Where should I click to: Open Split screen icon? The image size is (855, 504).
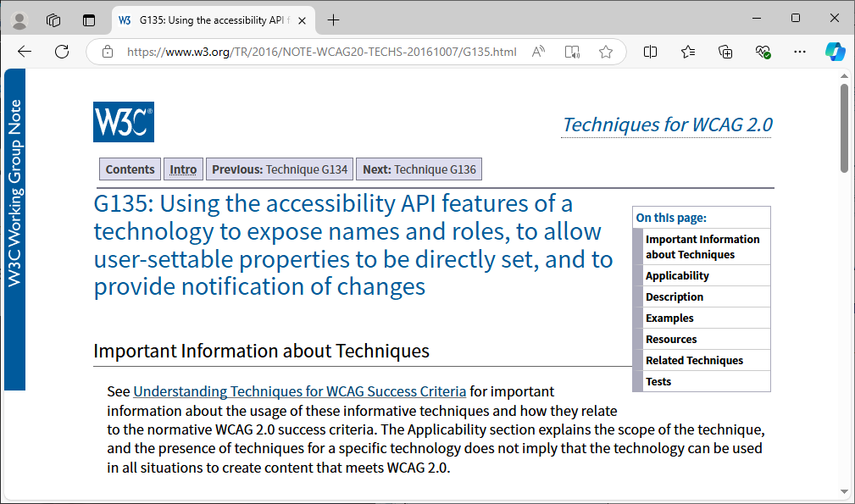(650, 52)
